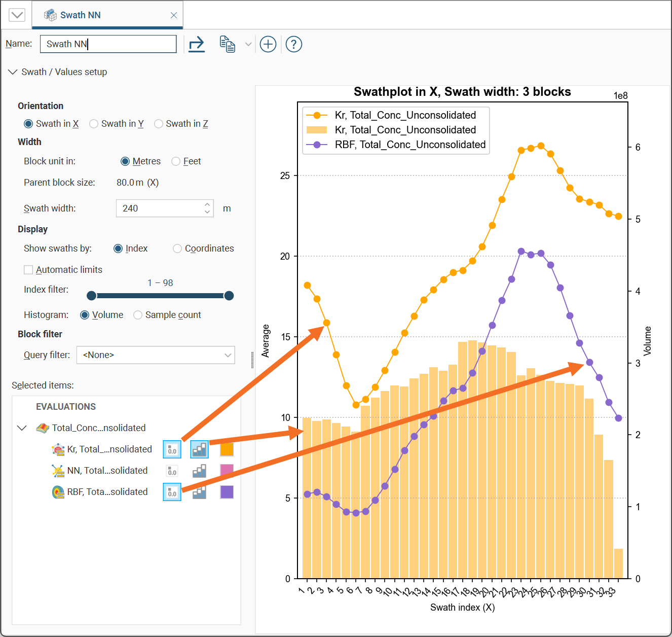Click the export swath plot arrow icon
672x637 pixels.
(x=196, y=44)
